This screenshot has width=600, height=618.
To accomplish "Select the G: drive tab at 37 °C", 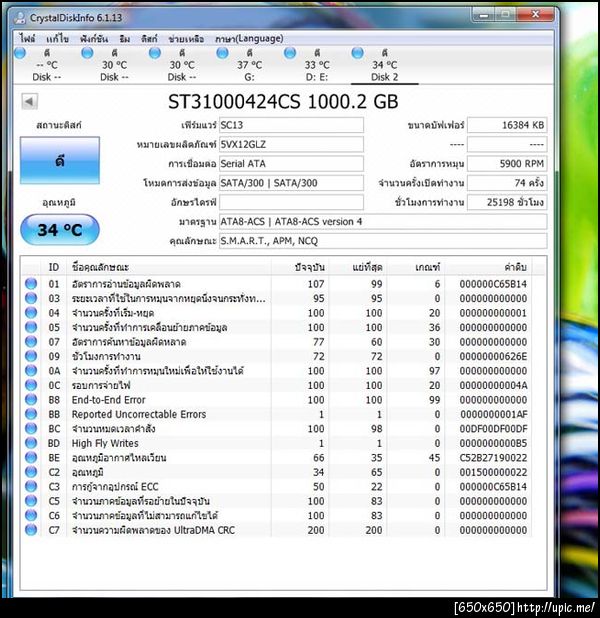I will coord(249,65).
